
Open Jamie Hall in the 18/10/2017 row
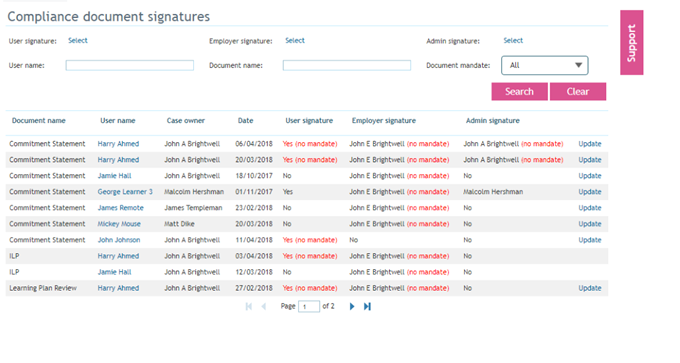pos(114,176)
